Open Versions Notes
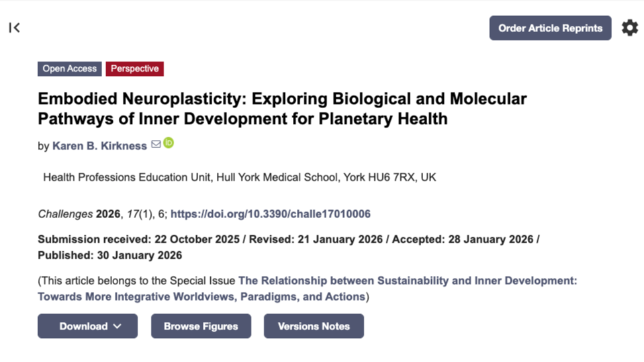 tap(313, 326)
